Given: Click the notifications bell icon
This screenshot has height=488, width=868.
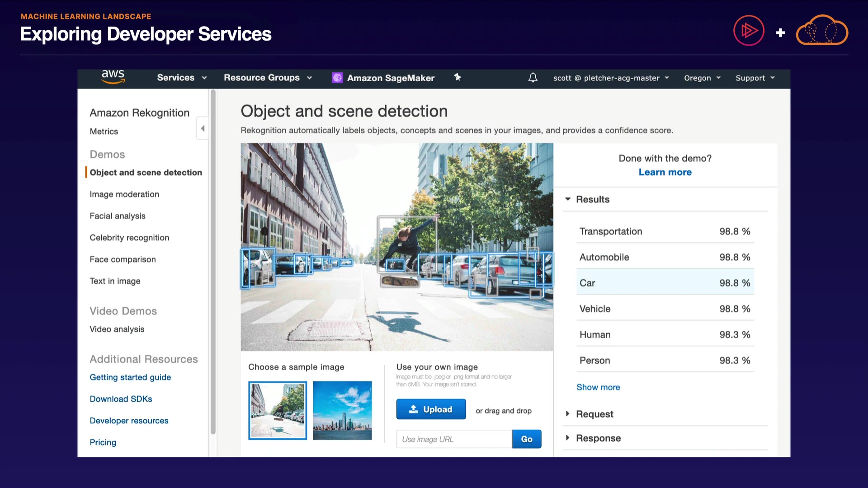Looking at the screenshot, I should click(533, 78).
